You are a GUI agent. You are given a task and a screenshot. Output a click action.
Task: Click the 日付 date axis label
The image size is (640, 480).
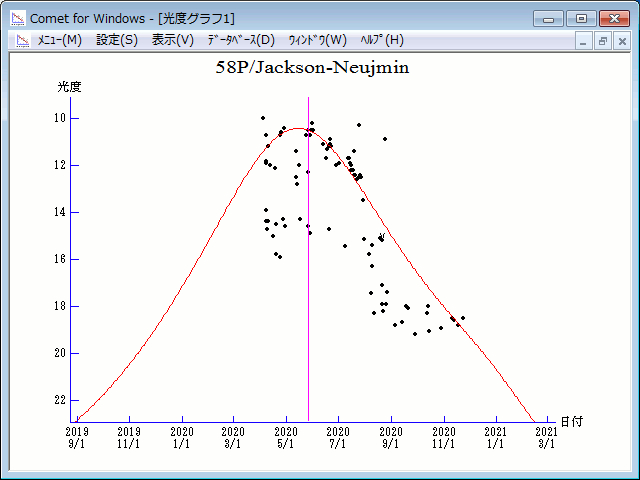(571, 422)
